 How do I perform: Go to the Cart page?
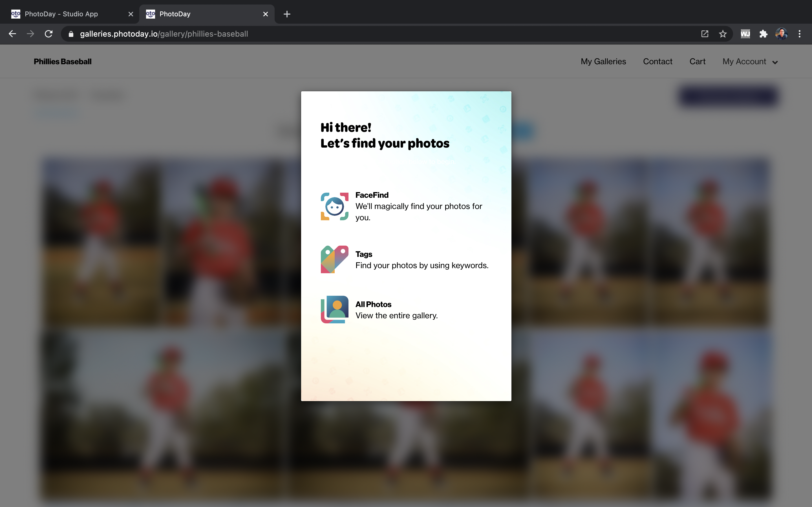click(697, 62)
